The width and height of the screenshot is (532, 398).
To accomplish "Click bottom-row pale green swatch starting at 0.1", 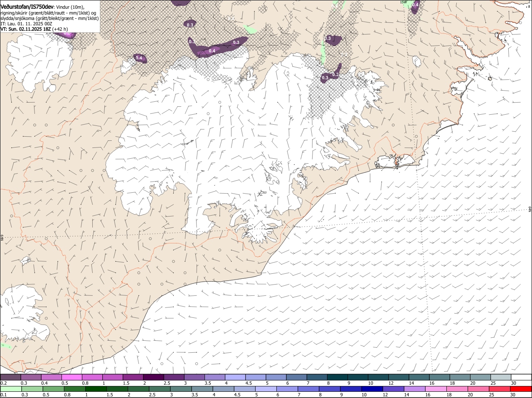I will 11,389.
